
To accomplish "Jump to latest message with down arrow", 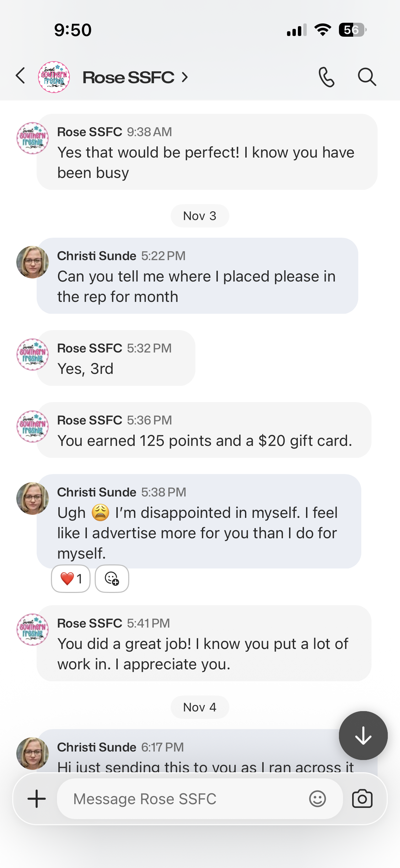I will point(363,736).
